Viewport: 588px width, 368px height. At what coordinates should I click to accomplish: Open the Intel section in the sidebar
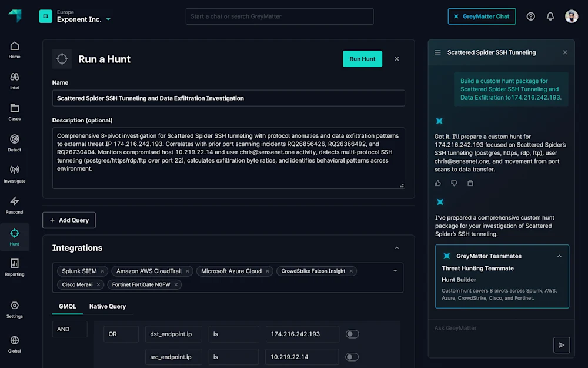(14, 79)
